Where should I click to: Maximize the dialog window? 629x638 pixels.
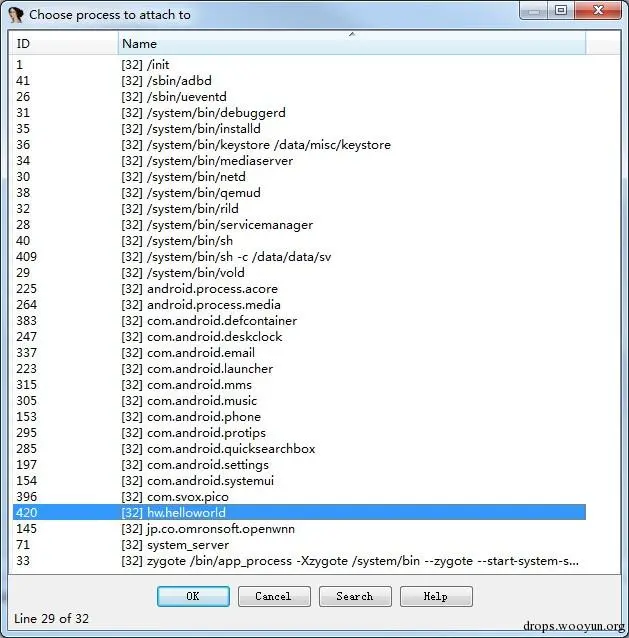[561, 10]
